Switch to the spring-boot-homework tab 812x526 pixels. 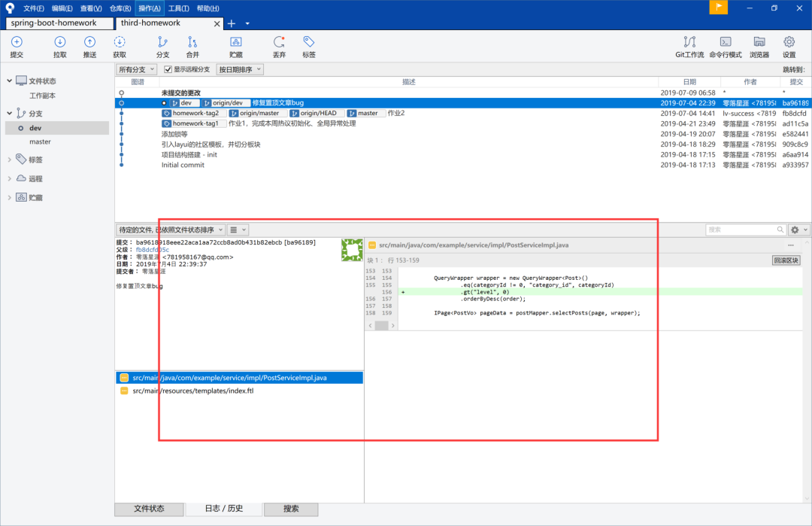pos(59,23)
